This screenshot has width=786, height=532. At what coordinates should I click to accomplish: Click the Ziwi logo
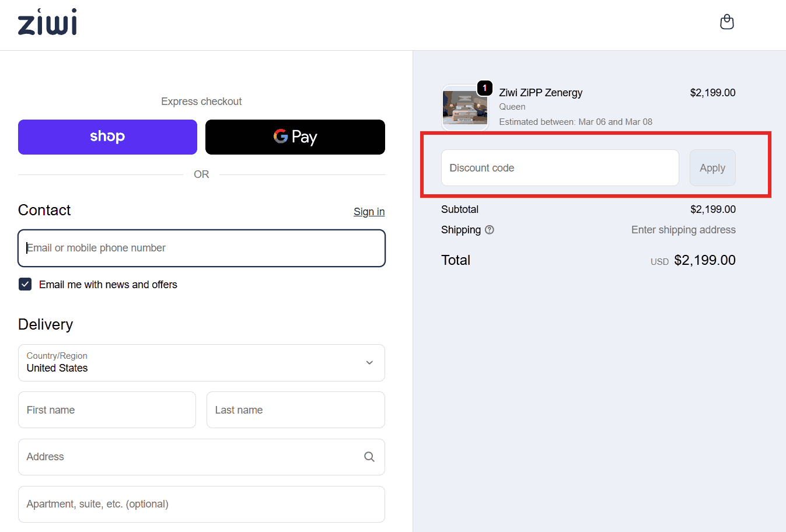(x=47, y=22)
